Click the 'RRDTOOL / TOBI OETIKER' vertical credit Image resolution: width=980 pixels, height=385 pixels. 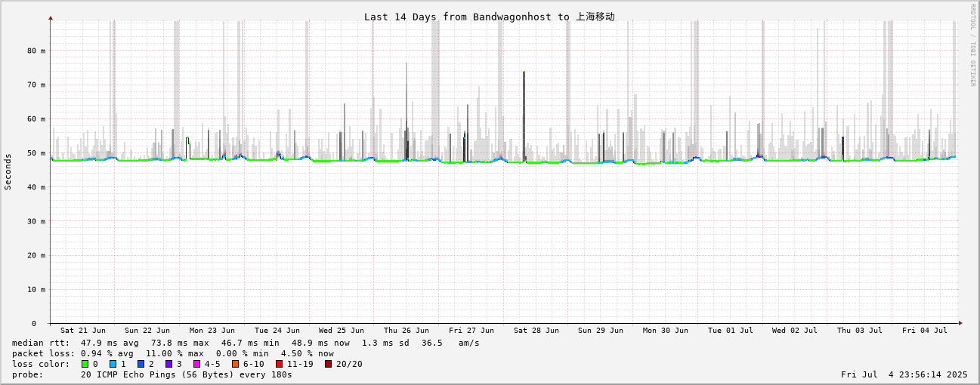pyautogui.click(x=973, y=45)
